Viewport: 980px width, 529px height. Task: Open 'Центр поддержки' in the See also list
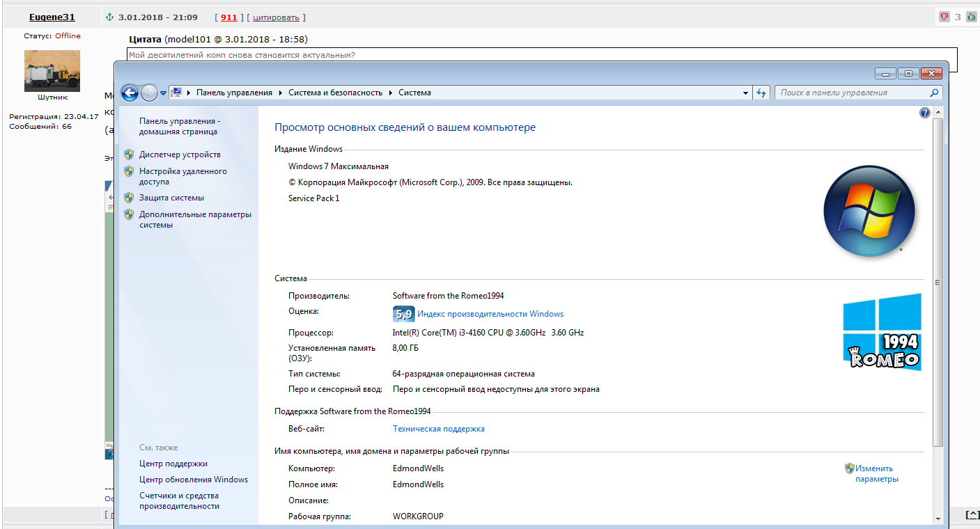pyautogui.click(x=173, y=464)
